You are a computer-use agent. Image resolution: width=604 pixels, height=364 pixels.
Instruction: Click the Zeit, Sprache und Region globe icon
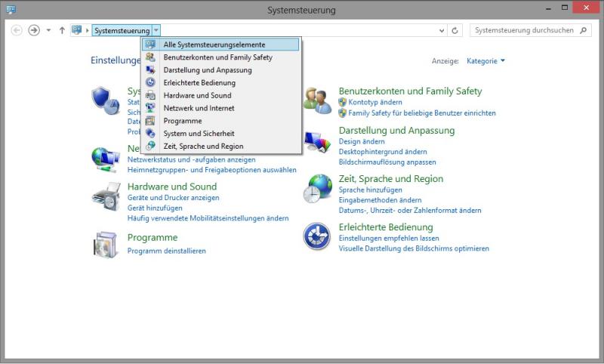318,190
